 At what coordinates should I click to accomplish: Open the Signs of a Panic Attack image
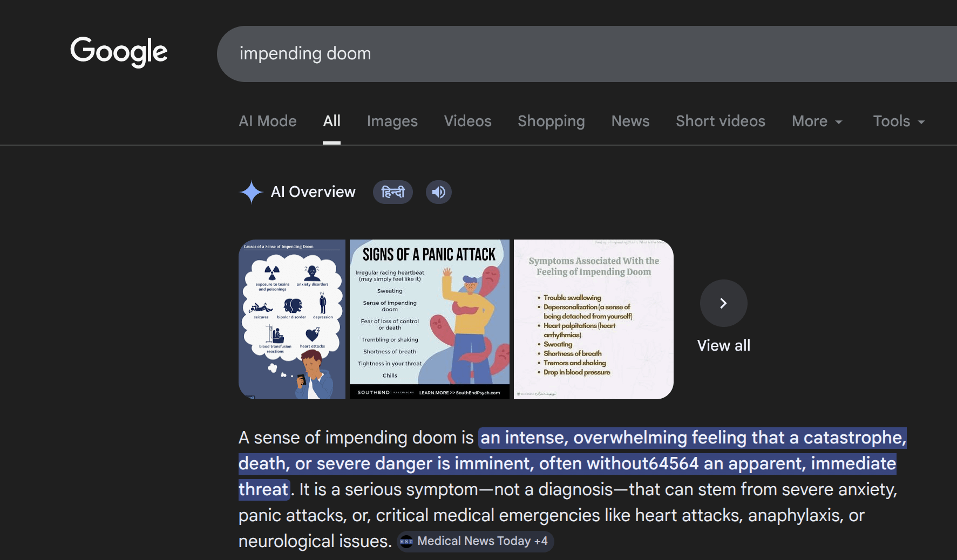(429, 319)
